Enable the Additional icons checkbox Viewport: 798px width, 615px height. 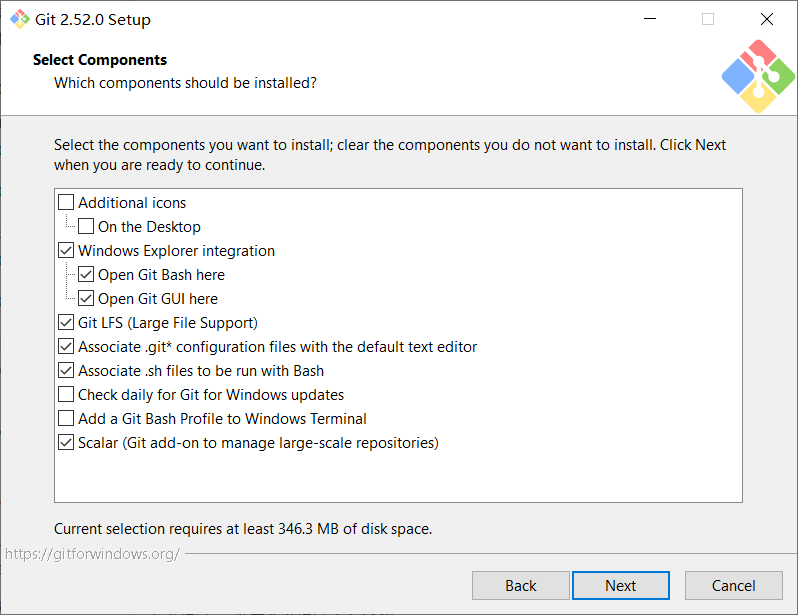pos(66,203)
